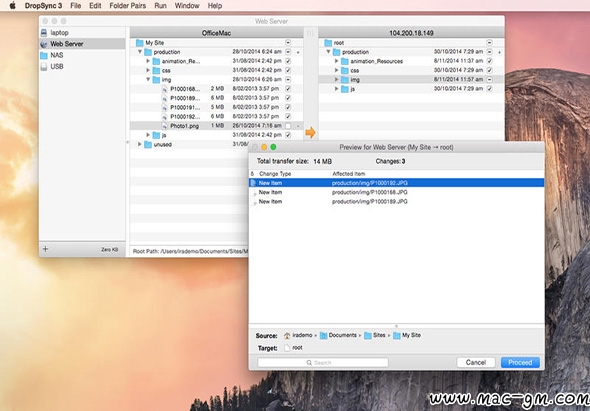590x411 pixels.
Task: Open the Run menu
Action: pyautogui.click(x=160, y=6)
